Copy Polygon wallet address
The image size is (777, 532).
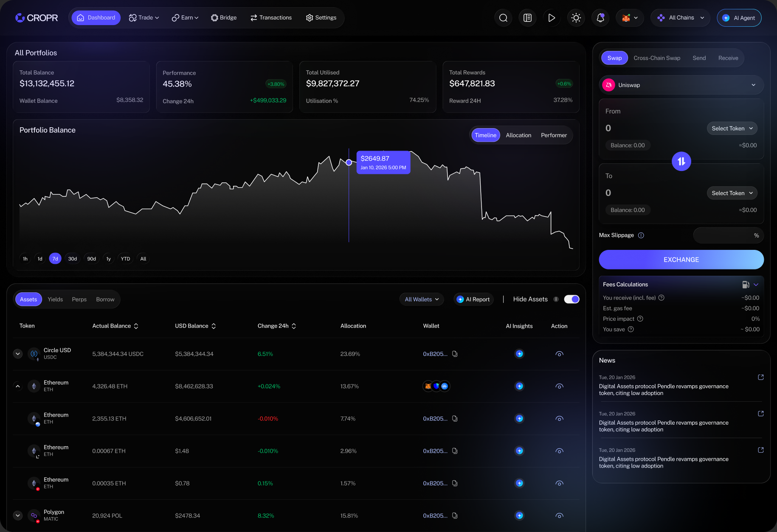coord(455,515)
